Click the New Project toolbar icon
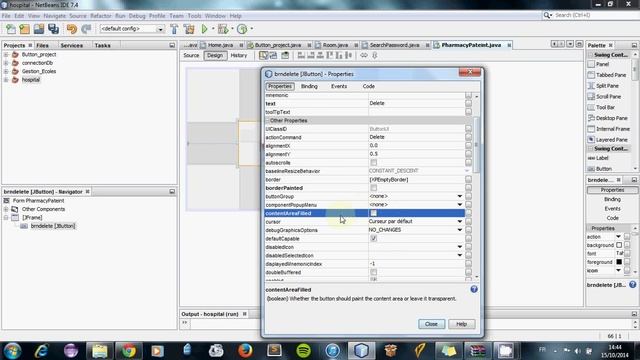The height and width of the screenshot is (360, 640). click(x=24, y=29)
